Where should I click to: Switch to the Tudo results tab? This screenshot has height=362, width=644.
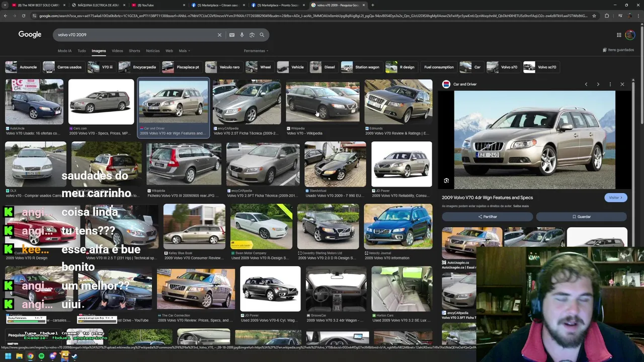tap(82, 51)
